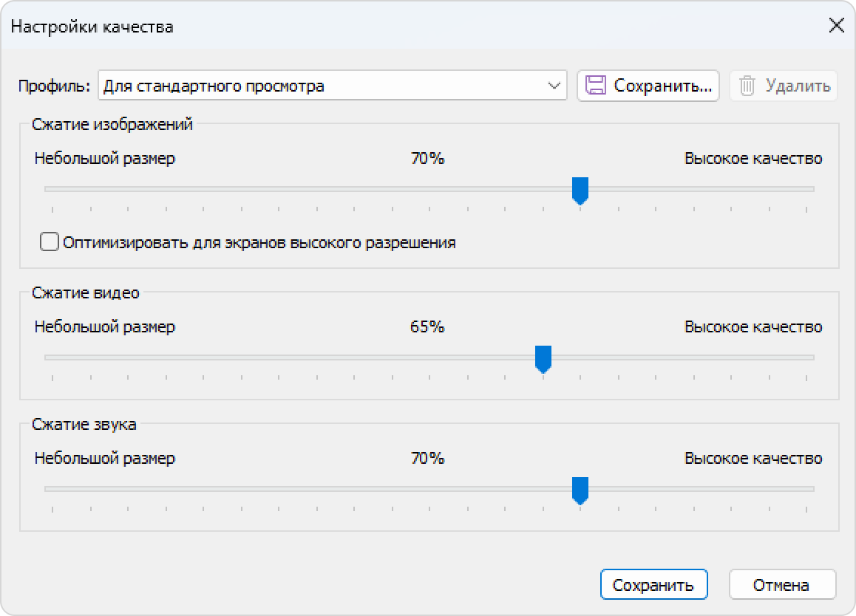Close the Настройки качества dialog with X
This screenshot has width=856, height=616.
coord(836,25)
